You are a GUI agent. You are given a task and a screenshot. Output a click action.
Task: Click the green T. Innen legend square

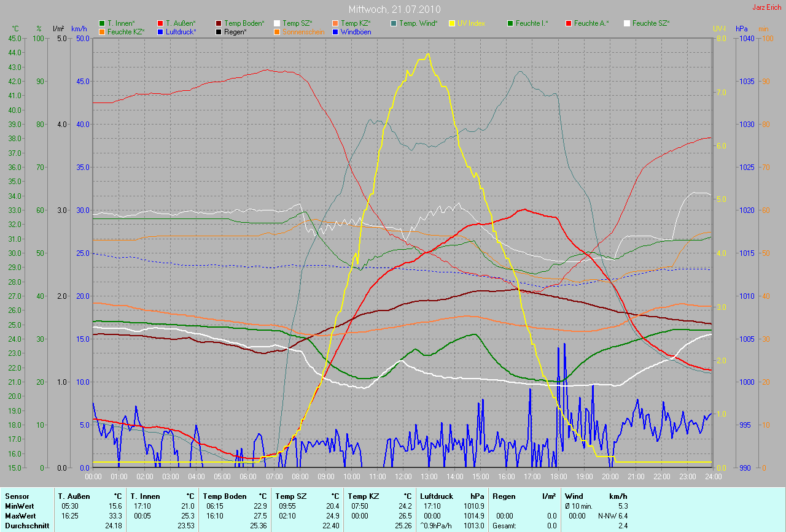click(102, 23)
